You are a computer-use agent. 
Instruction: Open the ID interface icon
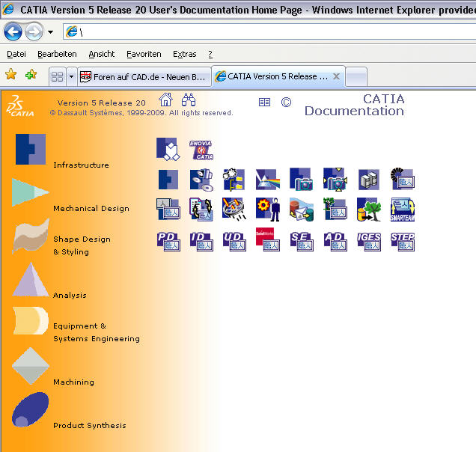(201, 242)
